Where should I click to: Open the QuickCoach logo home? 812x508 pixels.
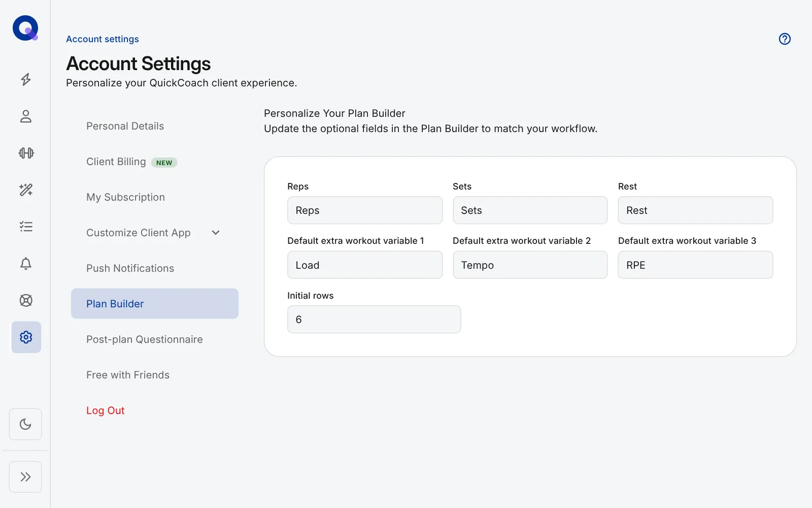tap(25, 28)
